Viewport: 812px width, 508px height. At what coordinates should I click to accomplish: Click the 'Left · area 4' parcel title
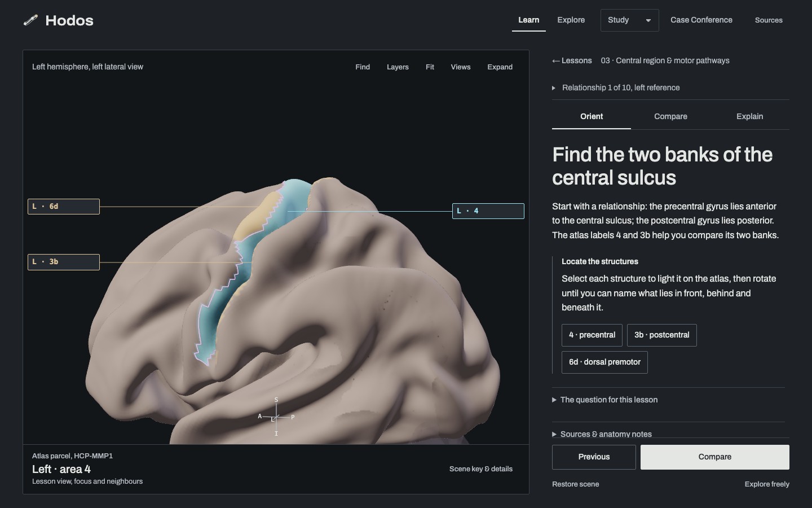point(61,470)
